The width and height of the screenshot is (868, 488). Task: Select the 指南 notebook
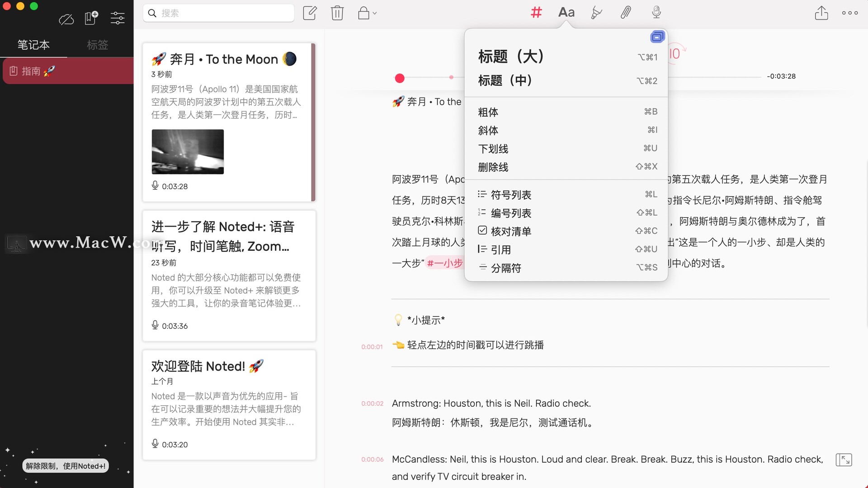[68, 71]
